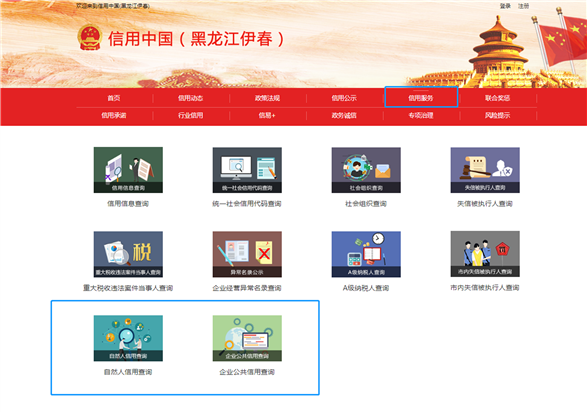Image resolution: width=587 pixels, height=413 pixels.
Task: Open the 信用信息查询 tile image
Action: 128,170
